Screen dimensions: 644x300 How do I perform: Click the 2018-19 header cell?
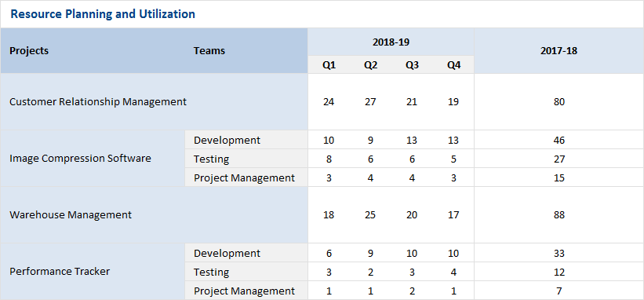(391, 42)
